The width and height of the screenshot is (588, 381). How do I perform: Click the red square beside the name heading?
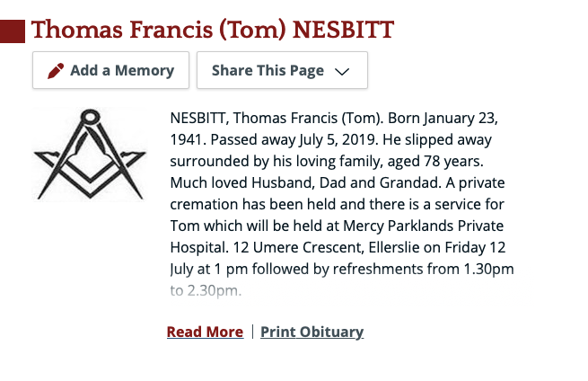click(13, 31)
